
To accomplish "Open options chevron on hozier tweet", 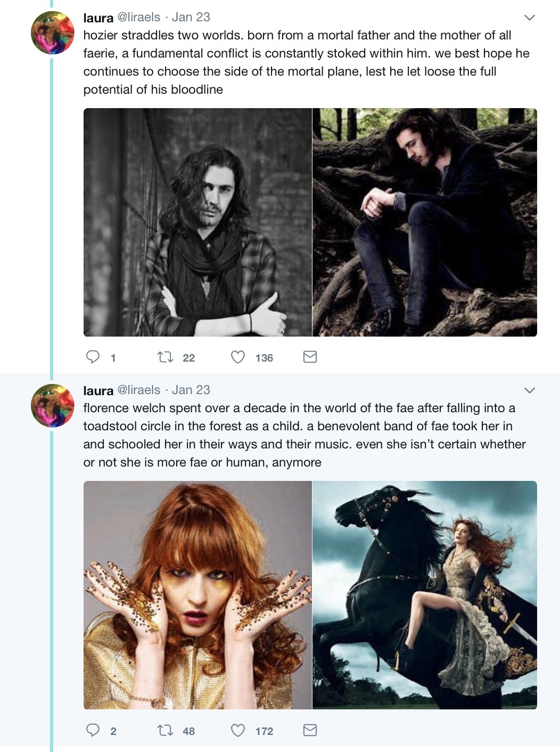I will click(x=529, y=18).
